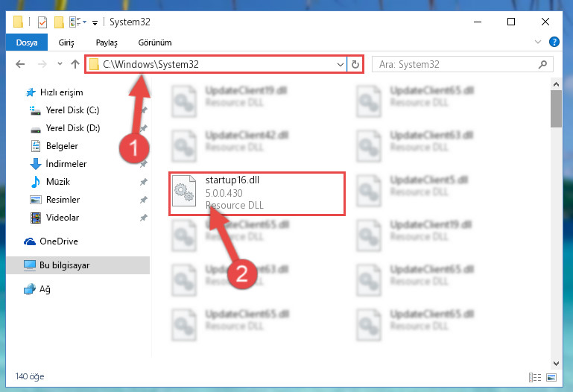Click the startup16.dll gear file icon
Screen dimensions: 573x392
click(184, 191)
